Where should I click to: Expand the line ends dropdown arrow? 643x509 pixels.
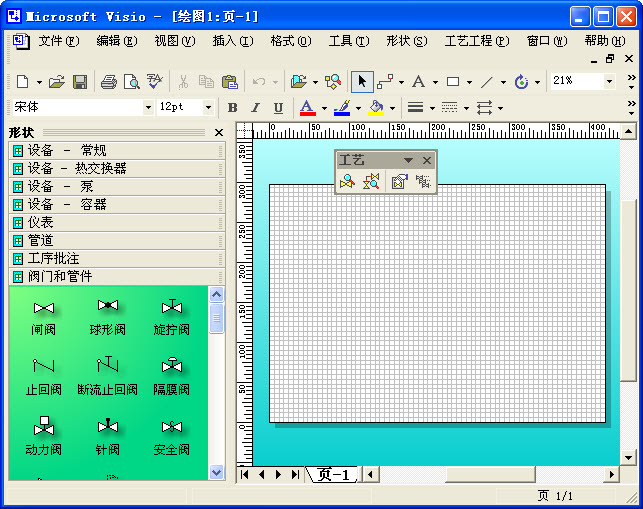pos(500,108)
